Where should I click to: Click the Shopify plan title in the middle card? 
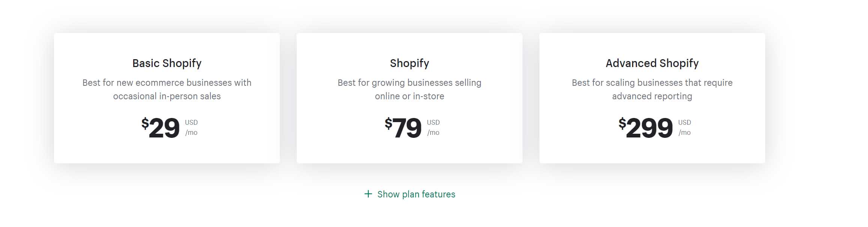(410, 63)
